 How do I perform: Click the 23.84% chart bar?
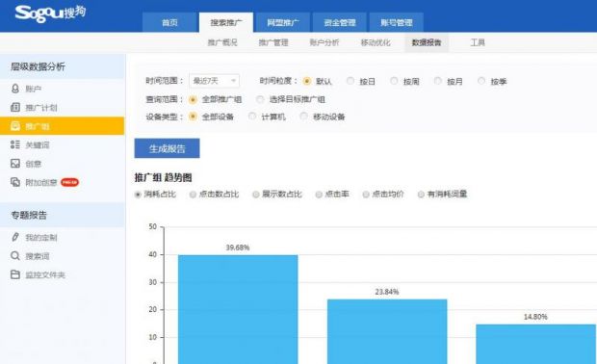387,331
